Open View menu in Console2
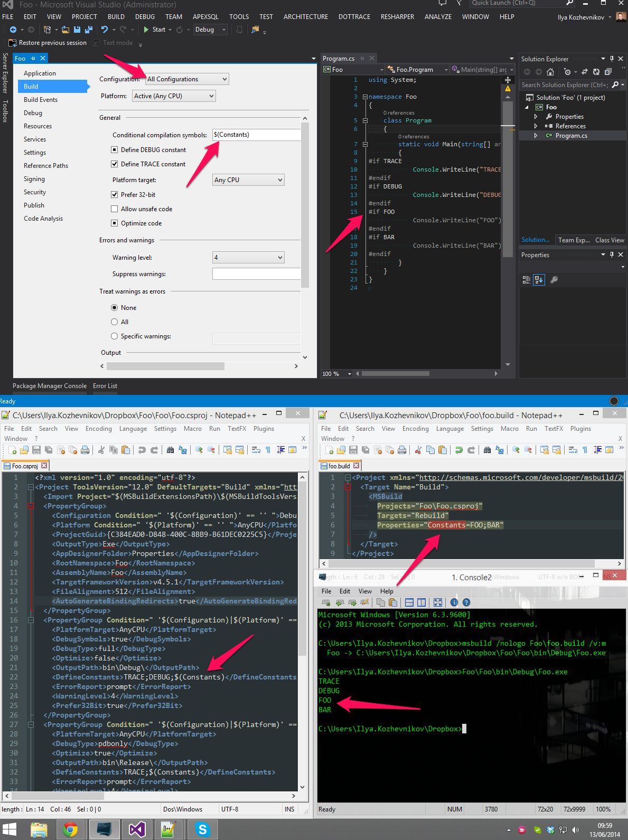Screen dimensions: 628x840 tap(365, 591)
